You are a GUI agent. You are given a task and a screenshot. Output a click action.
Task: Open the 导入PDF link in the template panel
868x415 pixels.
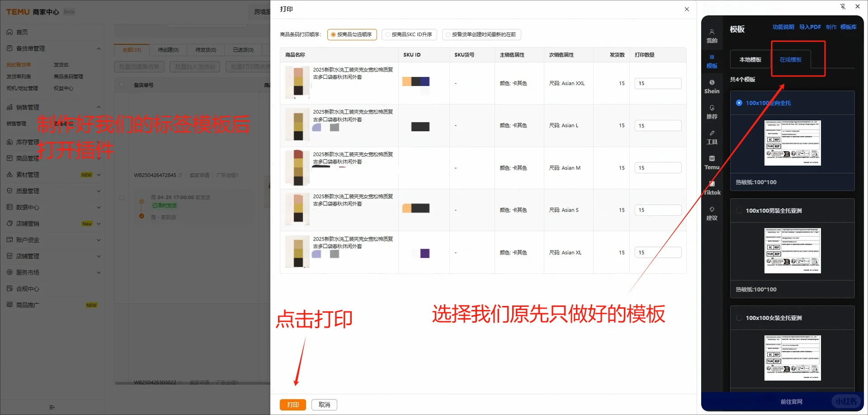click(x=811, y=27)
